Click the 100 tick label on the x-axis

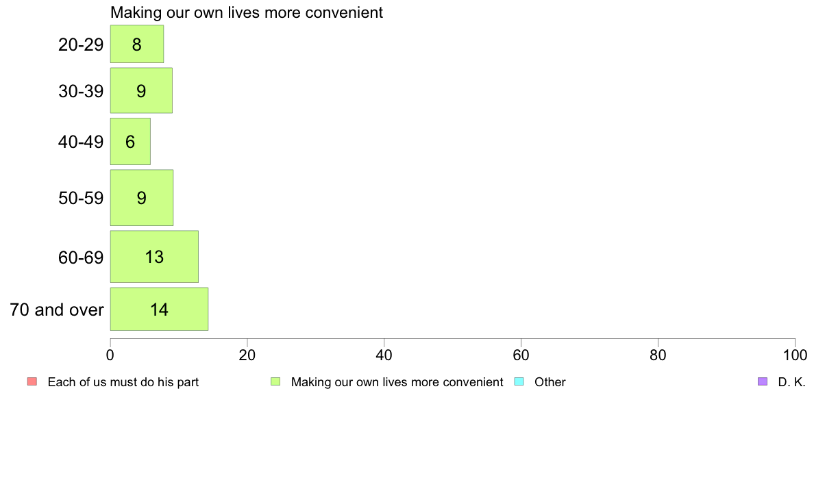[795, 355]
